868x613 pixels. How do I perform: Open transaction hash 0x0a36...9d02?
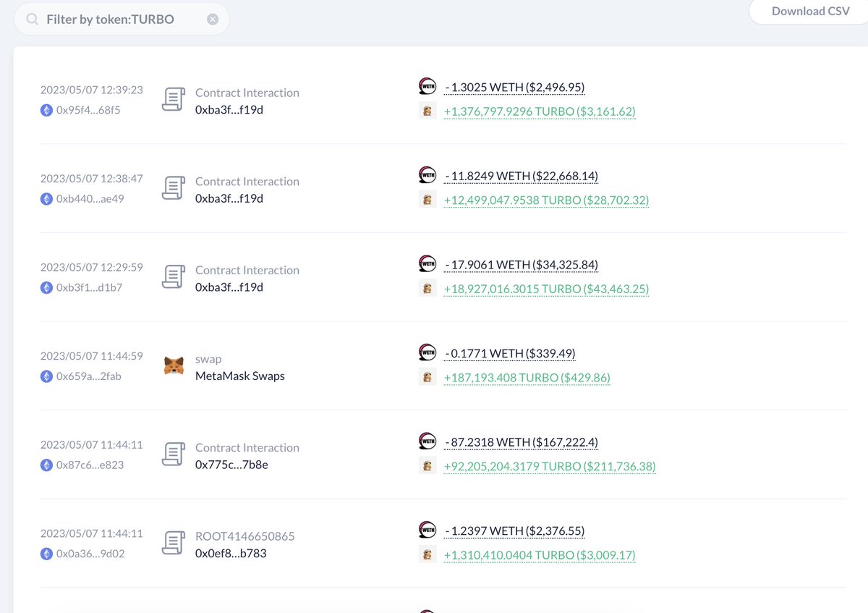tap(90, 554)
